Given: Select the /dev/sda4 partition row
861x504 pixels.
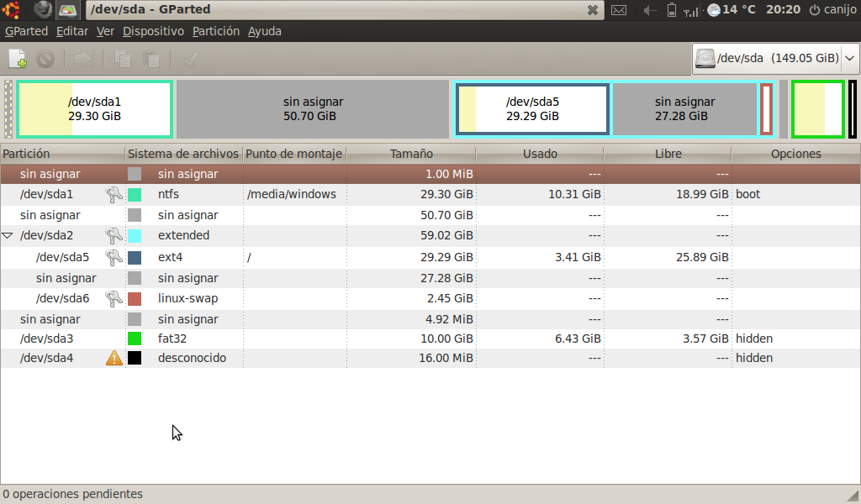Looking at the screenshot, I should tap(430, 358).
